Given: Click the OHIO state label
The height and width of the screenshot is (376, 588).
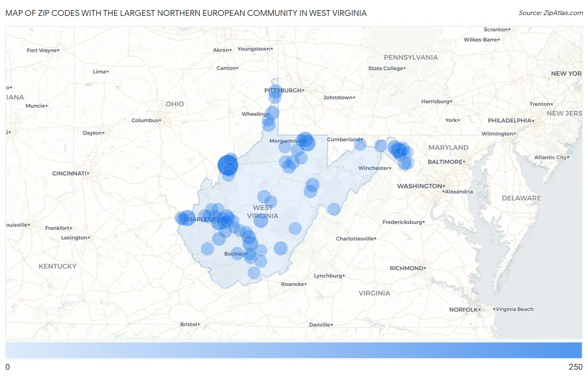Looking at the screenshot, I should click(175, 104).
